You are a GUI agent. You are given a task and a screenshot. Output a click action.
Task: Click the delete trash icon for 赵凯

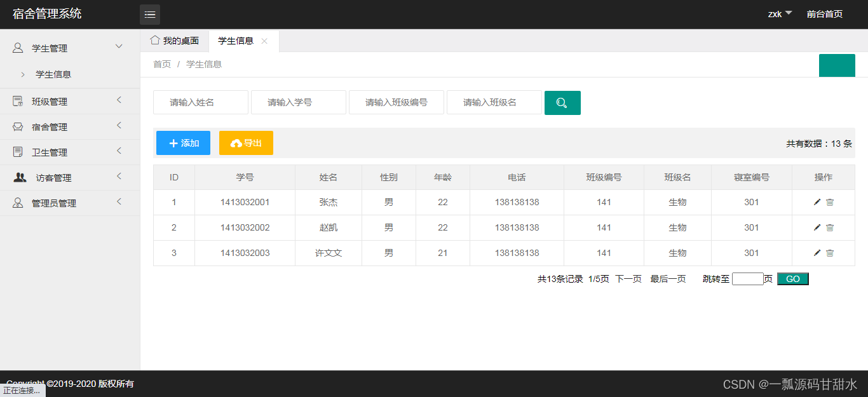tap(830, 227)
